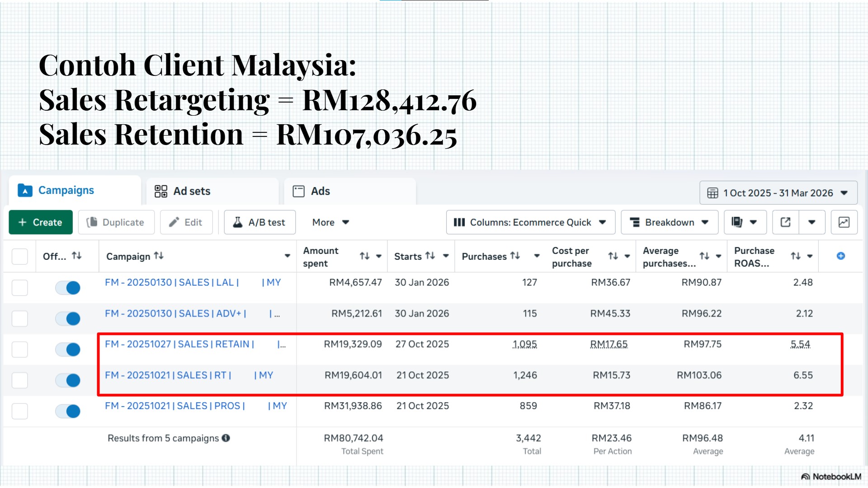Click the green Create button

(41, 222)
